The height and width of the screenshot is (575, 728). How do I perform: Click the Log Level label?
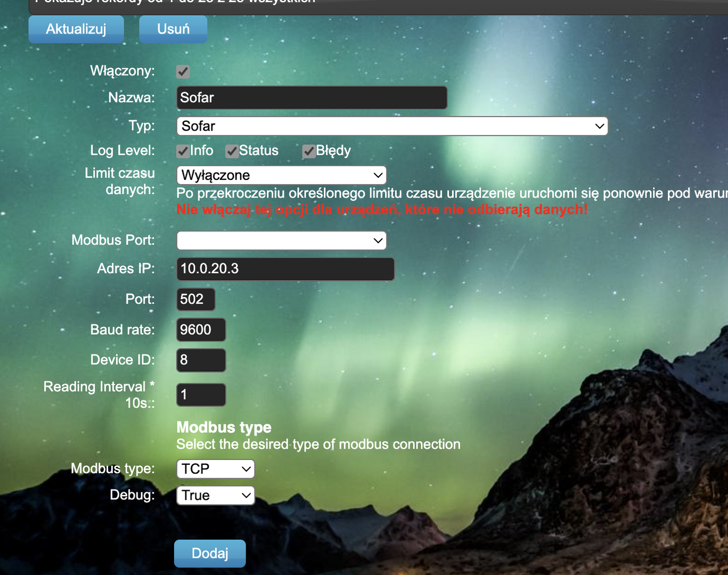pyautogui.click(x=122, y=150)
